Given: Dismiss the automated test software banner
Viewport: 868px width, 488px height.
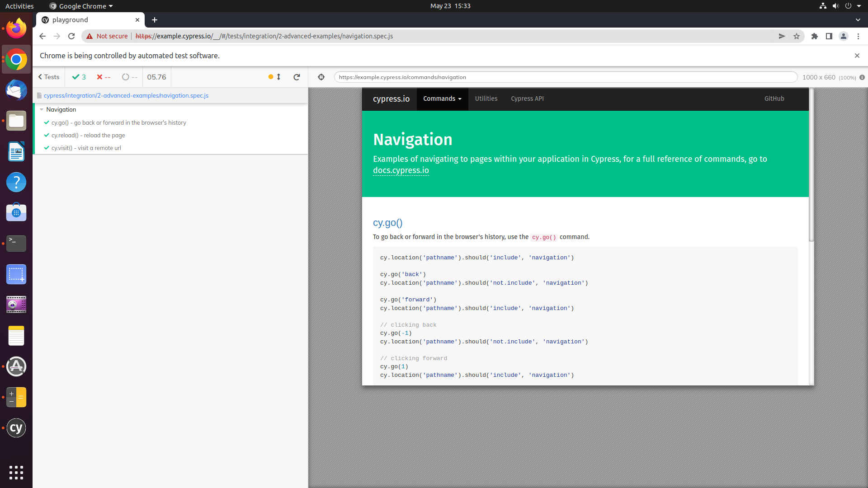Looking at the screenshot, I should 857,56.
